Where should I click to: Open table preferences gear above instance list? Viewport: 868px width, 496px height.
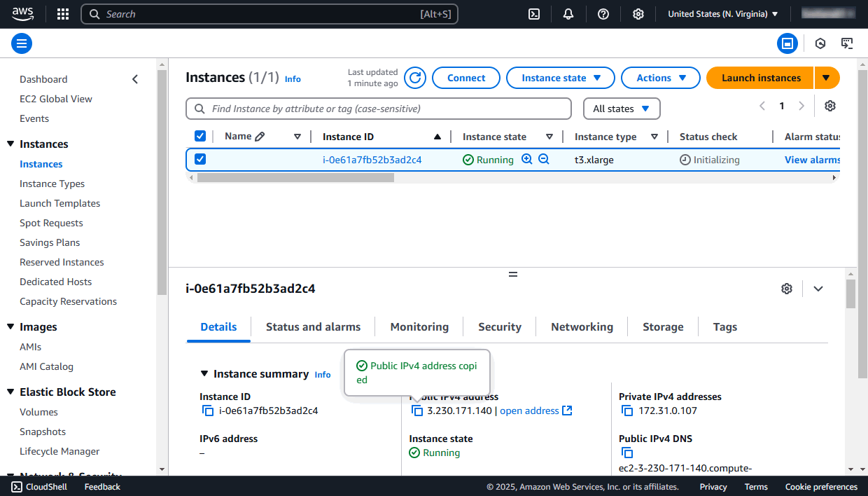829,105
